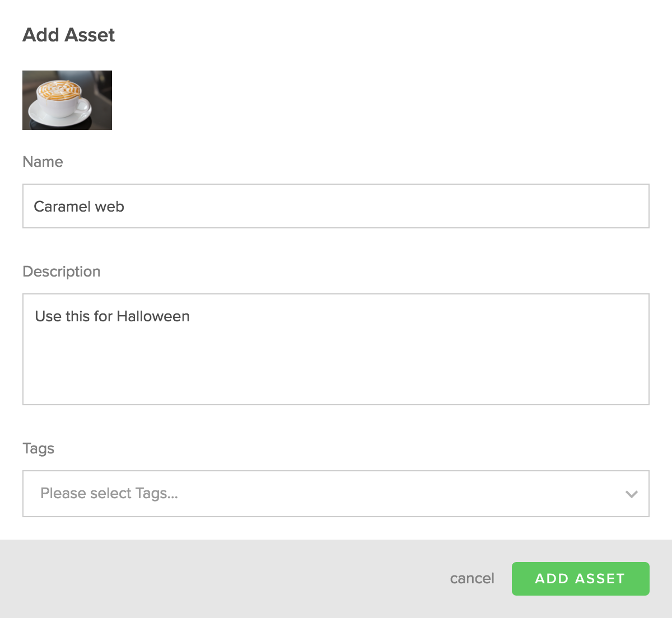Click the cancel link
This screenshot has width=672, height=618.
472,578
